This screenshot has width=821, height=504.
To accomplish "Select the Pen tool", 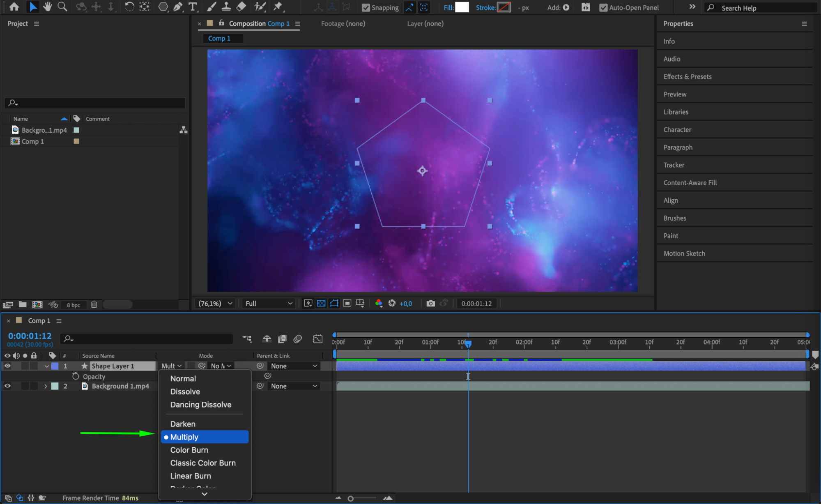I will point(178,7).
